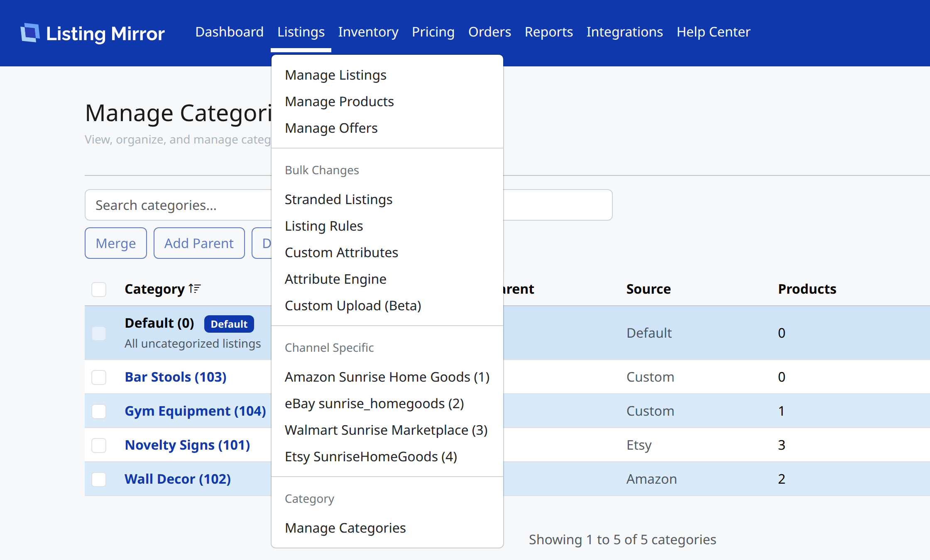Viewport: 930px width, 560px height.
Task: Click the Listing Mirror brand name
Action: pyautogui.click(x=105, y=34)
